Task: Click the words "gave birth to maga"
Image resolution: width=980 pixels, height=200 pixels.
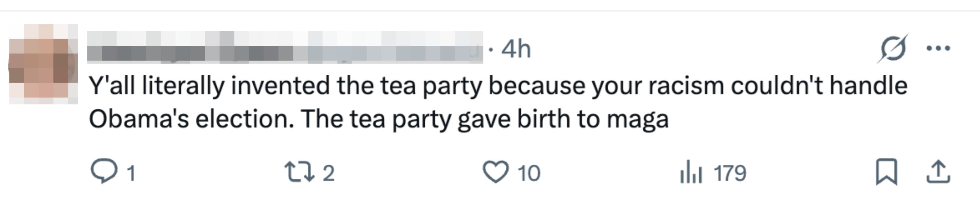Action: coord(563,119)
